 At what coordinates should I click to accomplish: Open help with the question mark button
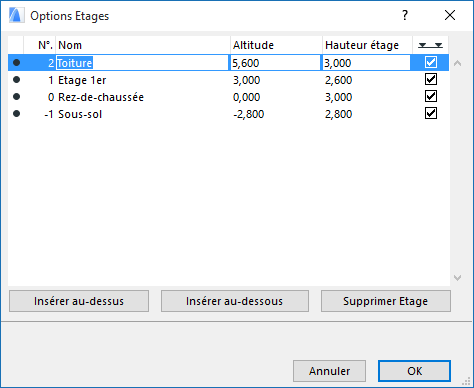405,15
